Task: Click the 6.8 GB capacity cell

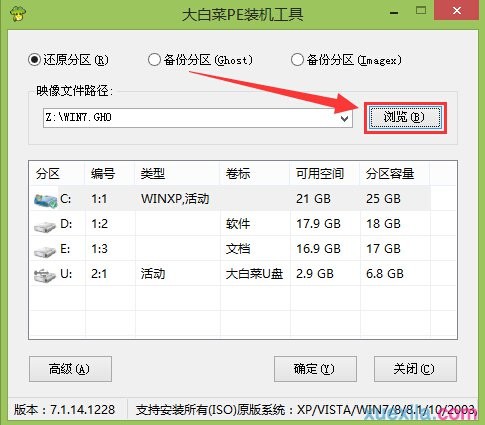Action: 385,274
